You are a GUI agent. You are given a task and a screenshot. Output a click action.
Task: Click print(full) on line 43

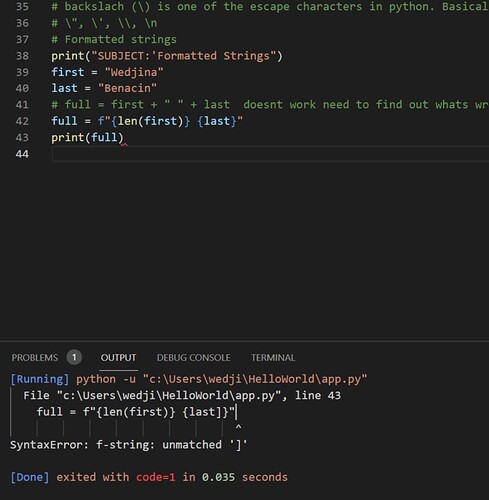point(87,137)
